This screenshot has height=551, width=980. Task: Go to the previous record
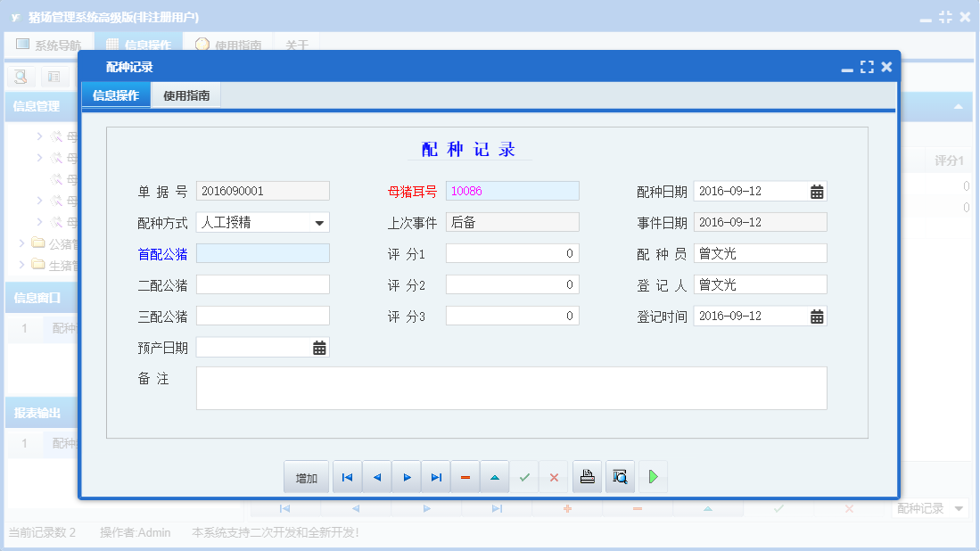click(376, 478)
